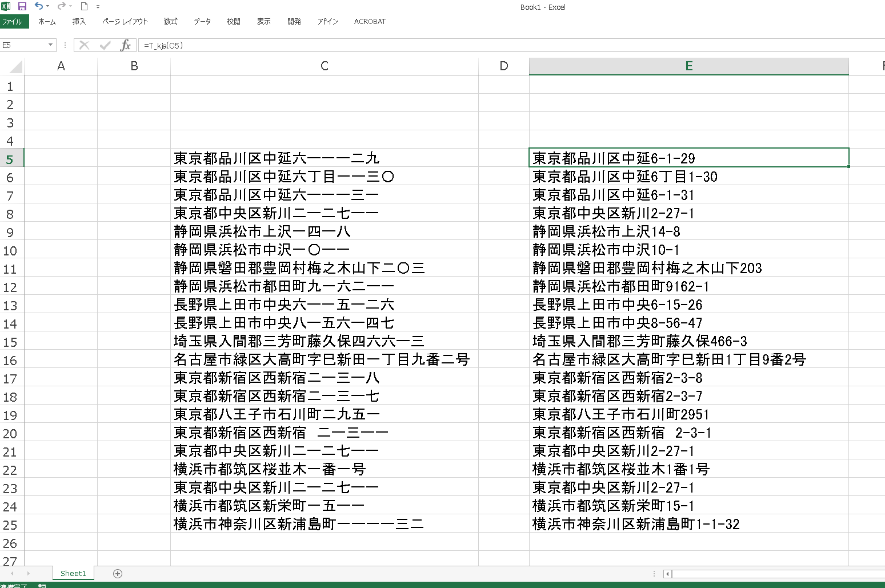Select column A header
This screenshot has width=885, height=588.
pos(61,66)
